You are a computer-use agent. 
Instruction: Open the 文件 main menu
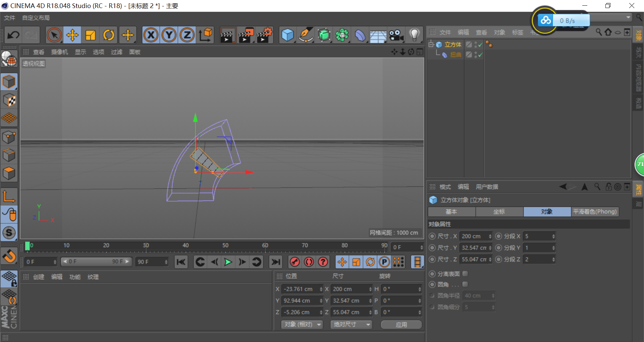click(x=9, y=18)
